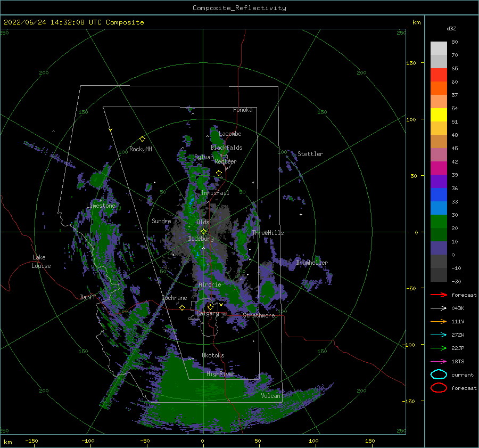The image size is (479, 448).
Task: Click the orange 60-57 dBZ color swatch
Action: click(439, 88)
